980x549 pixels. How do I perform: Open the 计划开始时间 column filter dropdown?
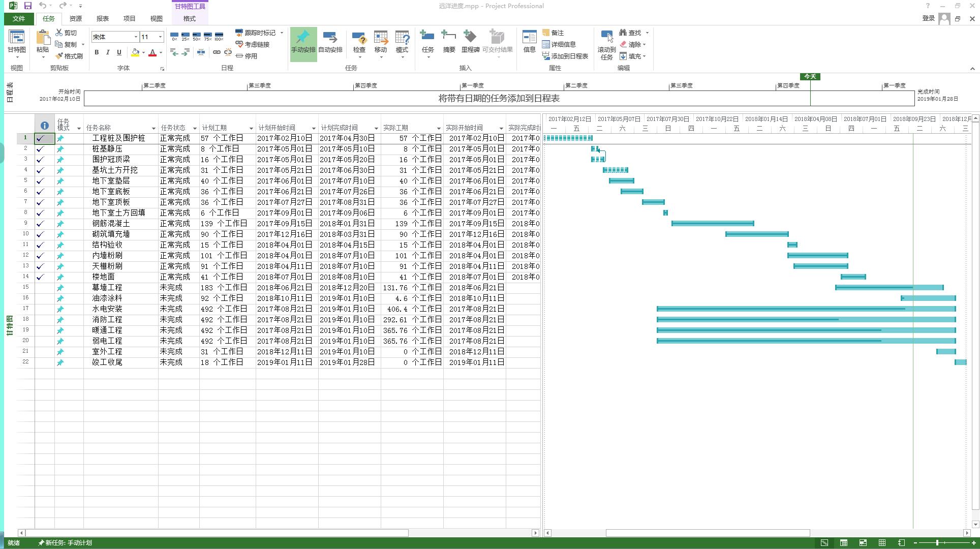coord(314,128)
